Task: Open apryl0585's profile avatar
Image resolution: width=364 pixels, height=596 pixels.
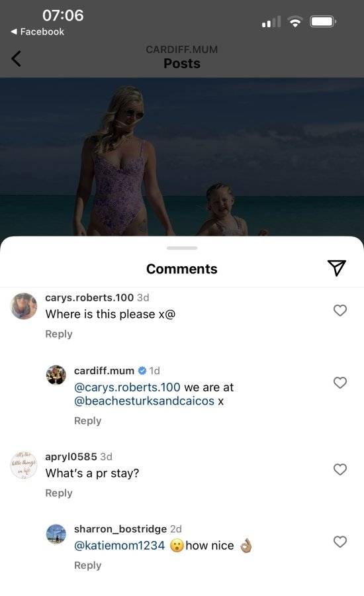Action: (24, 465)
